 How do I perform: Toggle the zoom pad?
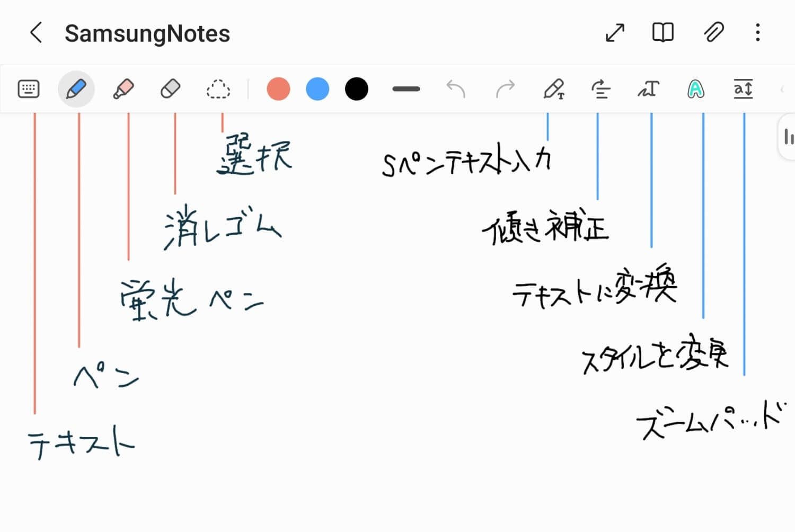(743, 89)
